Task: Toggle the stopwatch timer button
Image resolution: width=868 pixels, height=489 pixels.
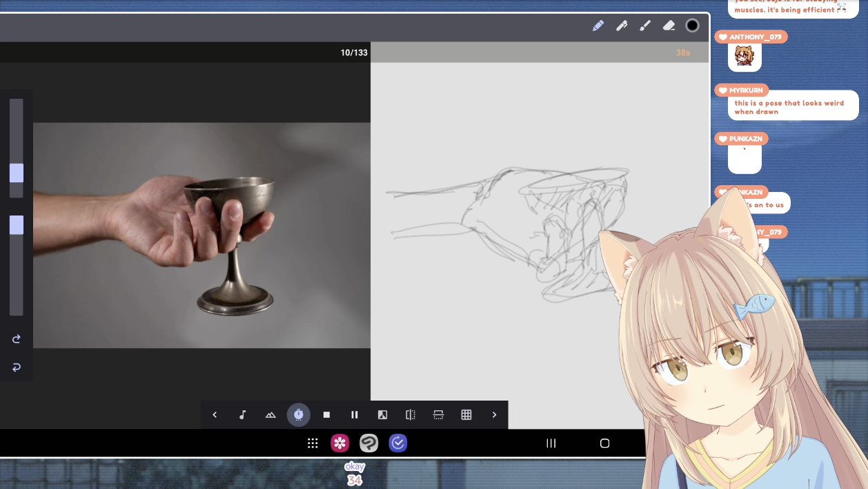Action: tap(298, 414)
